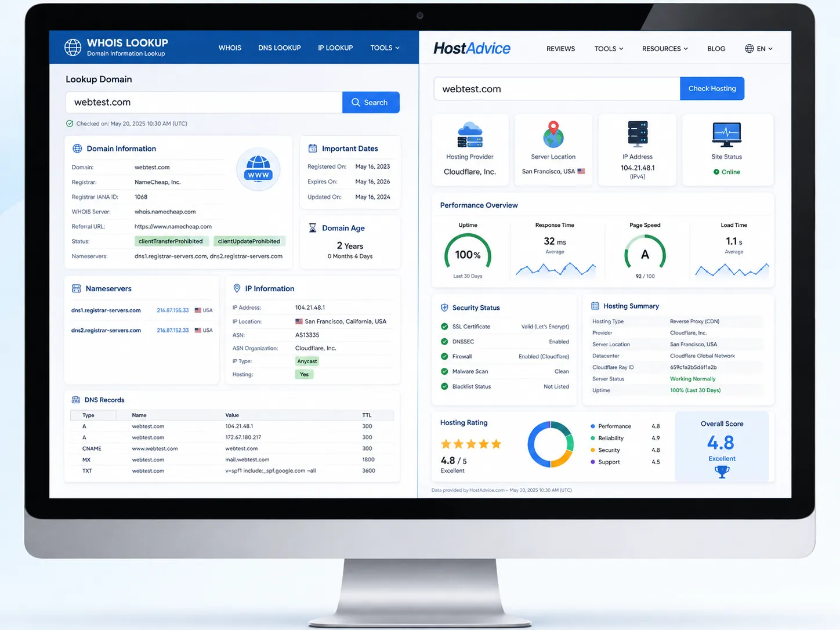Click the HostAdvice webtest.com input field
The width and height of the screenshot is (840, 630).
(x=557, y=89)
